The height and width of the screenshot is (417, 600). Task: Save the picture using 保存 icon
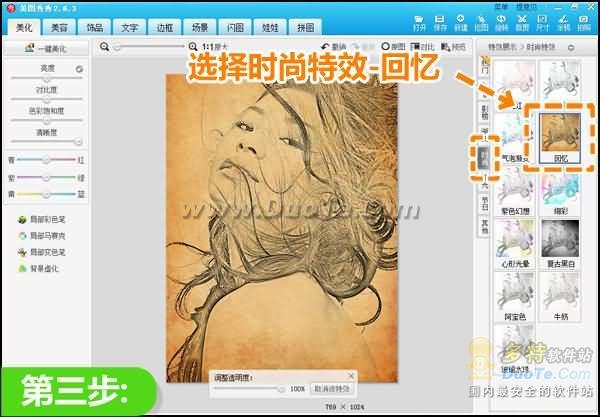click(x=440, y=23)
